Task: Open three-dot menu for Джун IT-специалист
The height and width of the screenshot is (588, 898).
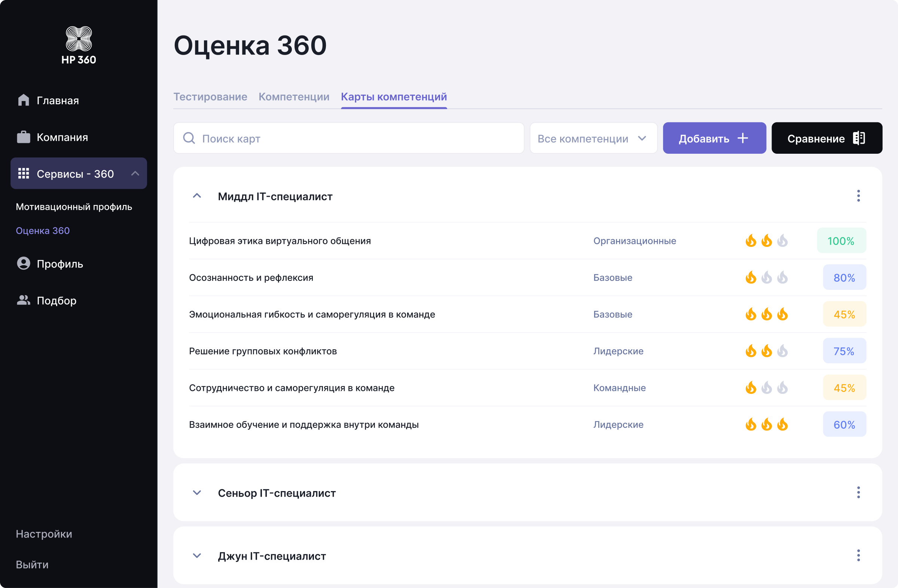Action: 858,555
